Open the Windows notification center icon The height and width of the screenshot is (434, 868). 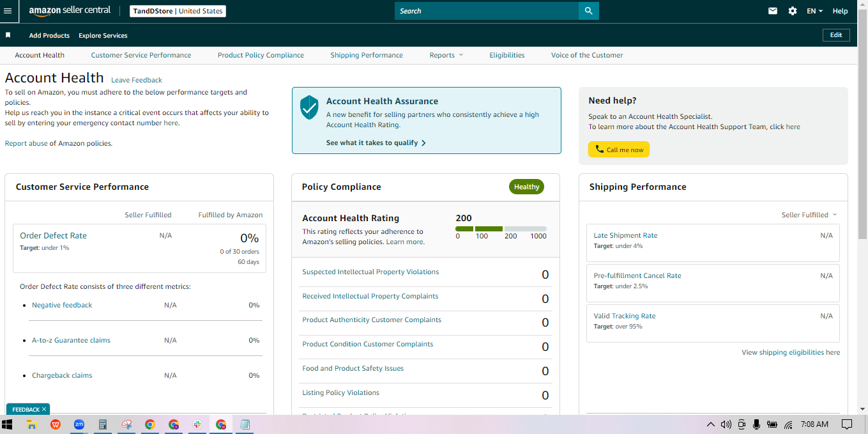847,424
